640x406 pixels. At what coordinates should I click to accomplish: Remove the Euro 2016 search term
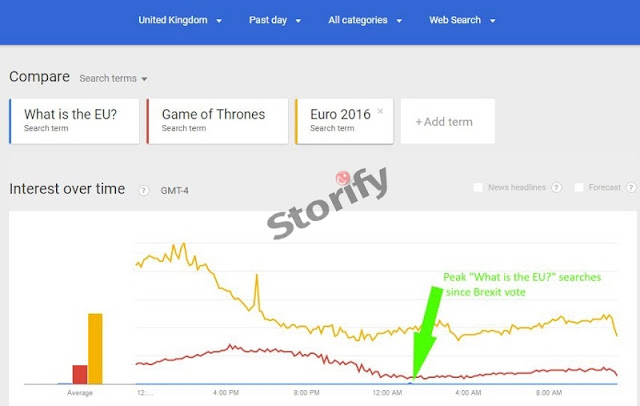[380, 111]
